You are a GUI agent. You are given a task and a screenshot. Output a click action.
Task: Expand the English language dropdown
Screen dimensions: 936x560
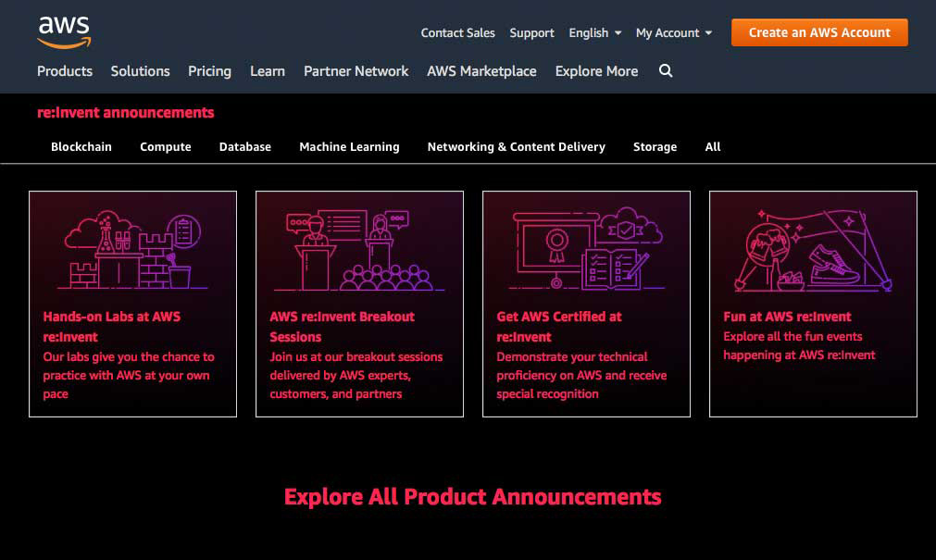(595, 32)
